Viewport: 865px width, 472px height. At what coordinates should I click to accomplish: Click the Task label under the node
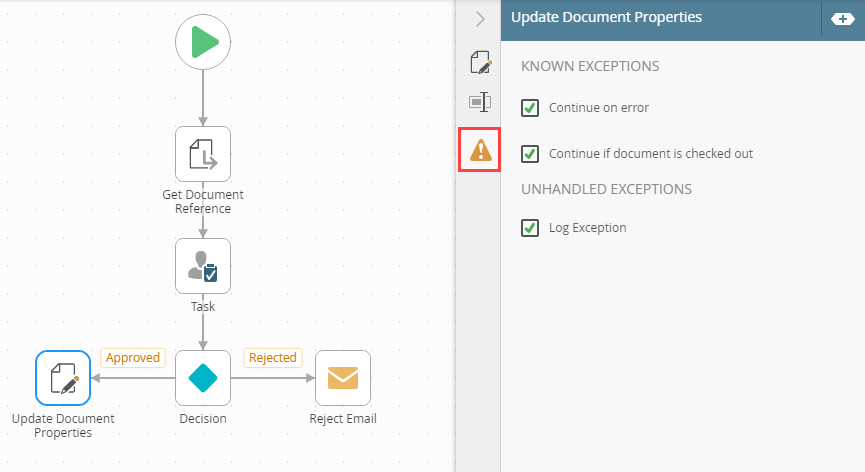click(203, 307)
